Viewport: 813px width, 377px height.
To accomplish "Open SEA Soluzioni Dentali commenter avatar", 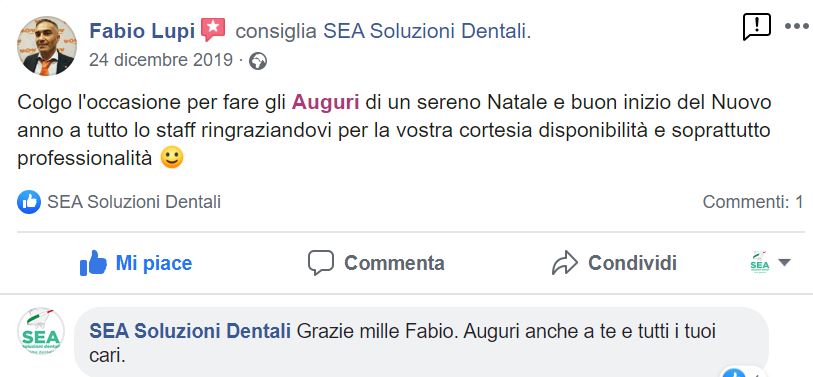I will pyautogui.click(x=41, y=332).
